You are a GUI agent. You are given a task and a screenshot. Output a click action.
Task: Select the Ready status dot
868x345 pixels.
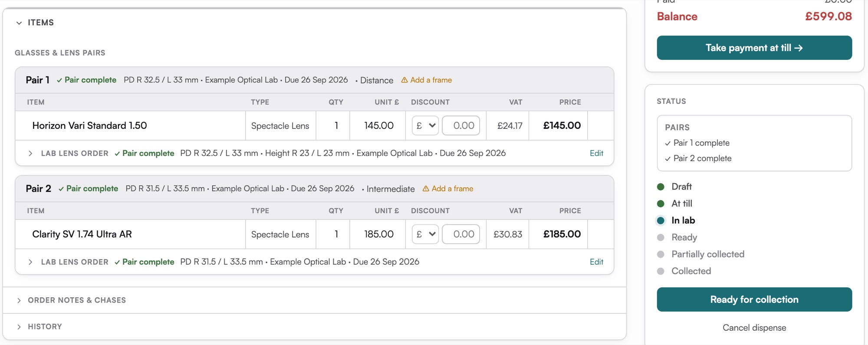661,237
